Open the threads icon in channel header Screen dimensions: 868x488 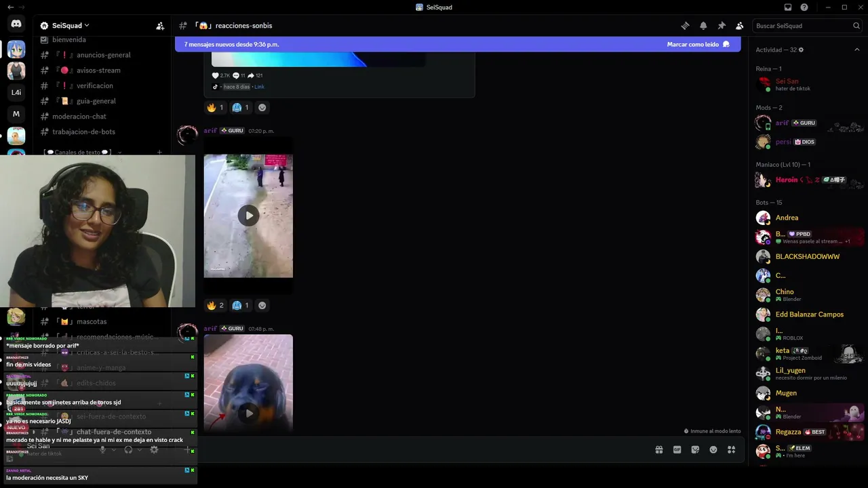[685, 26]
